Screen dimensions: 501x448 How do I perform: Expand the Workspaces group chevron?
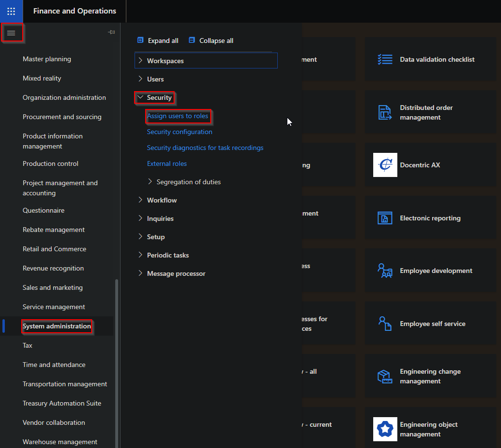(x=140, y=60)
